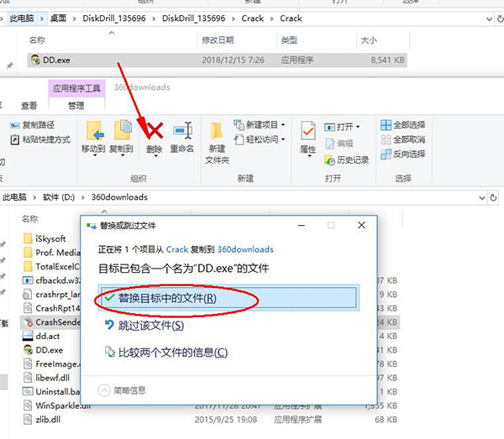
Task: Click the 360downloads breadcrumb segment
Action: (119, 197)
